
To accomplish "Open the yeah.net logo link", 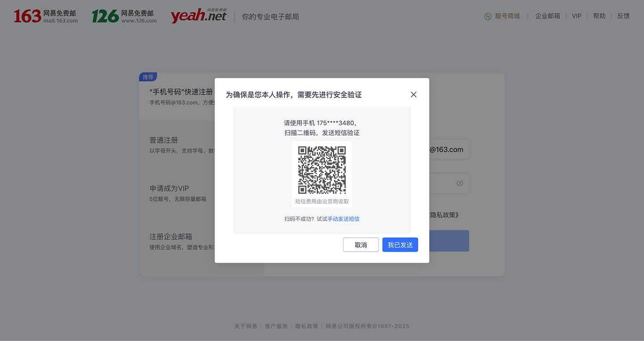I will coord(199,16).
